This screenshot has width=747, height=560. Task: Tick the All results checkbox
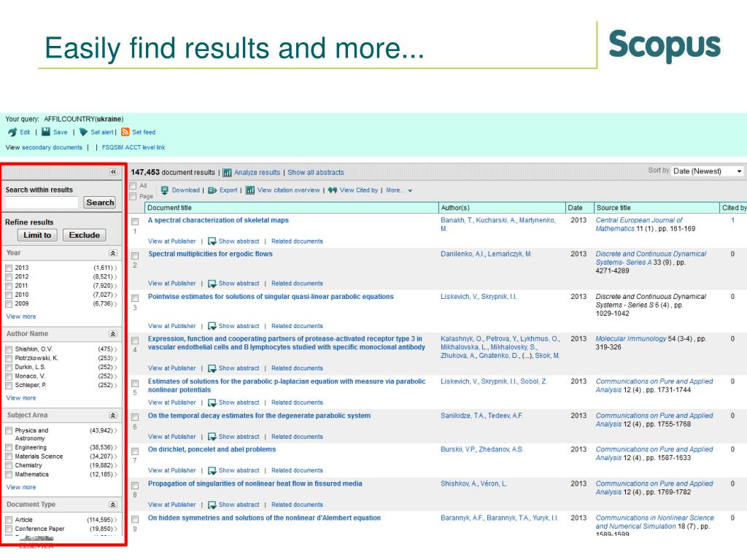[133, 186]
